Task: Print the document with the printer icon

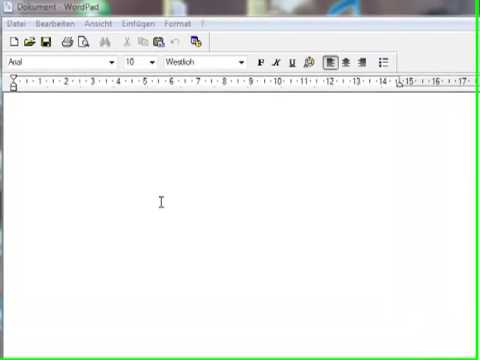Action: point(67,42)
